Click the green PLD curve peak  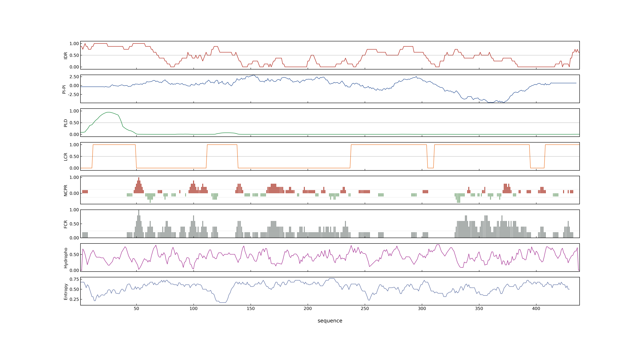[109, 112]
